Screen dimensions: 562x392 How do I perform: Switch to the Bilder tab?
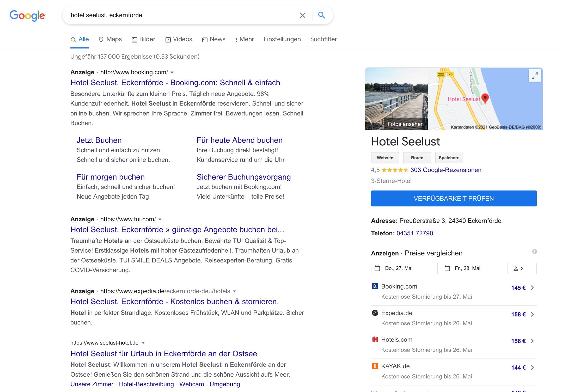tap(143, 39)
